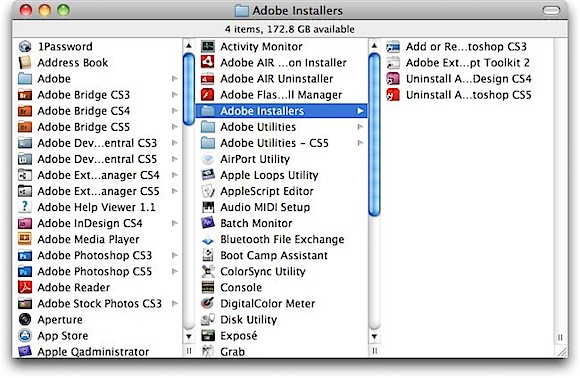The width and height of the screenshot is (580, 378).
Task: Click the Adobe Flash Install Manager icon
Action: 208,95
